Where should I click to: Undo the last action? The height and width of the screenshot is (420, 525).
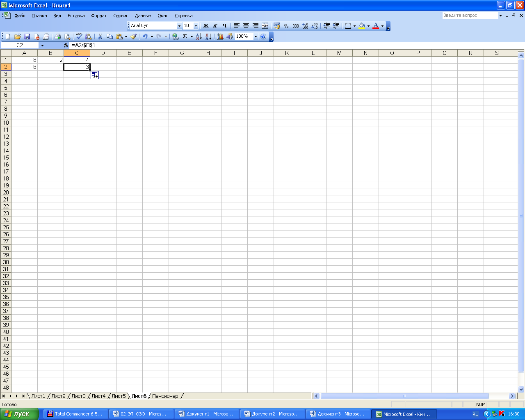pos(145,37)
